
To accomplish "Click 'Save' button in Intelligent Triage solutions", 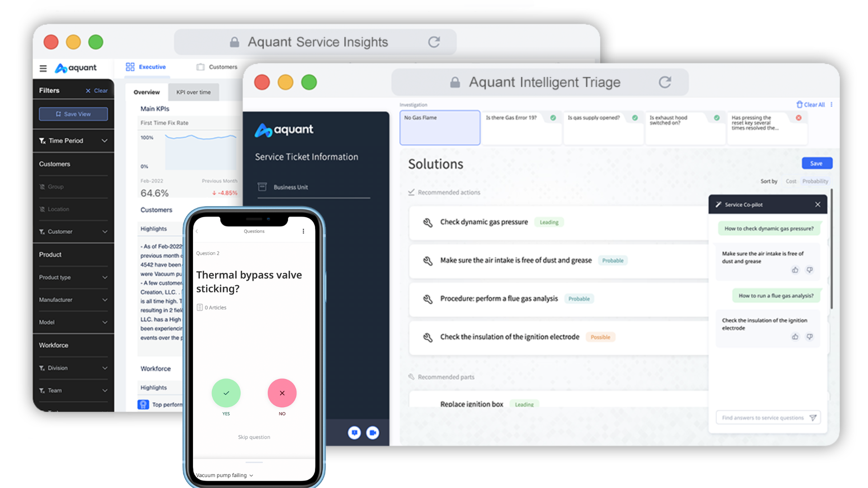I will point(816,163).
